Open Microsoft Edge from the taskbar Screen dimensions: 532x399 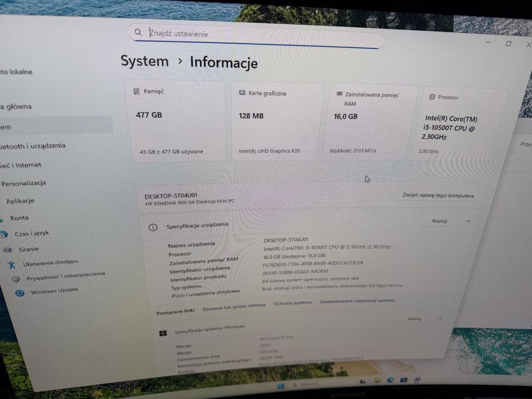[390, 380]
